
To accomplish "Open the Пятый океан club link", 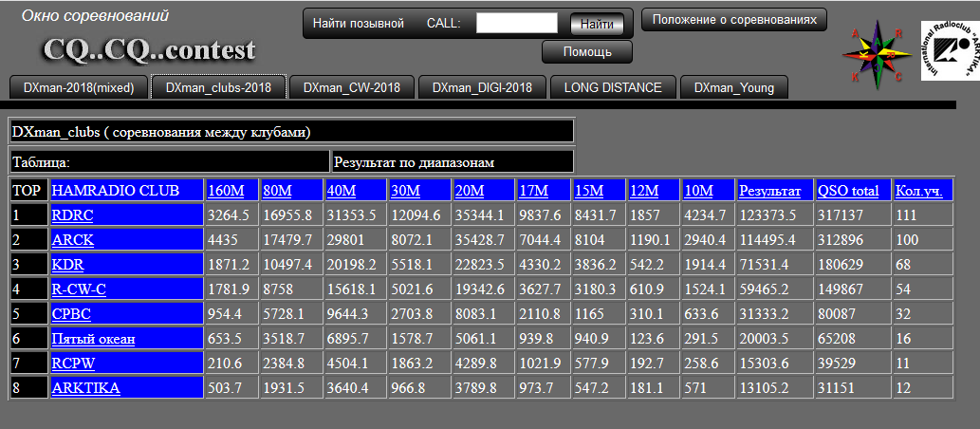I will [x=93, y=339].
